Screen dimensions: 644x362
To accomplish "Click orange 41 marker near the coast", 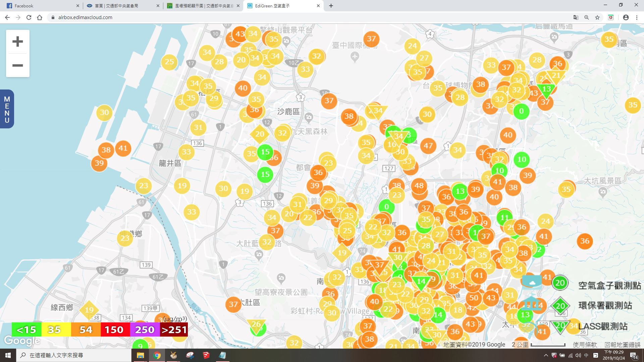I will click(123, 148).
